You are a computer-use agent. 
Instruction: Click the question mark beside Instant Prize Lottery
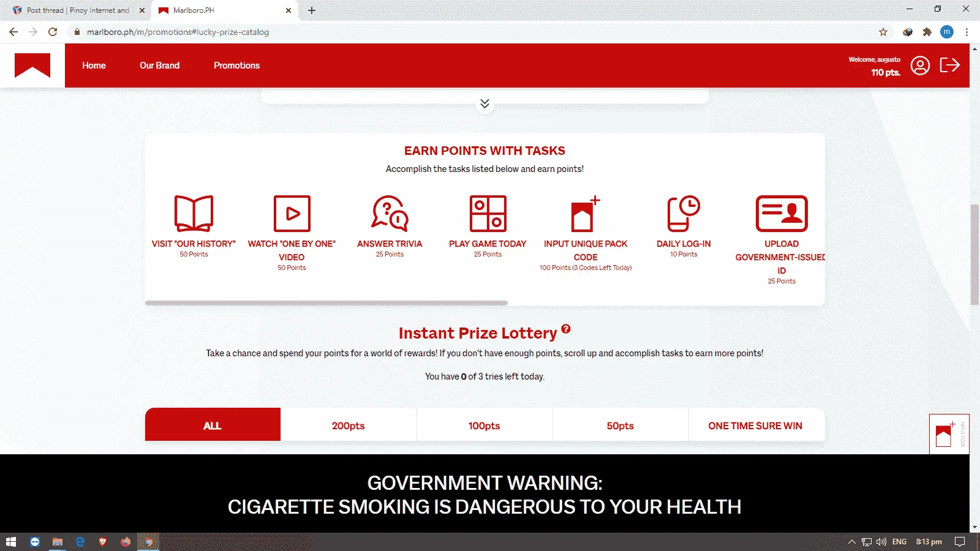[x=566, y=329]
